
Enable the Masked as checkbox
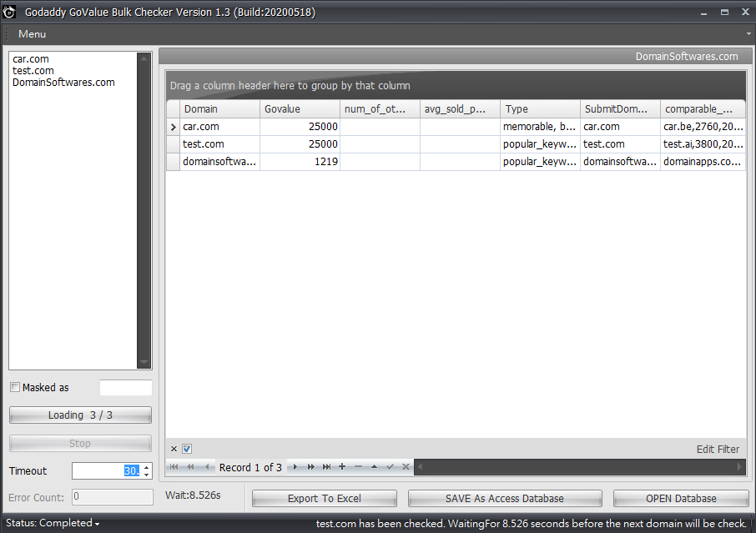[15, 388]
